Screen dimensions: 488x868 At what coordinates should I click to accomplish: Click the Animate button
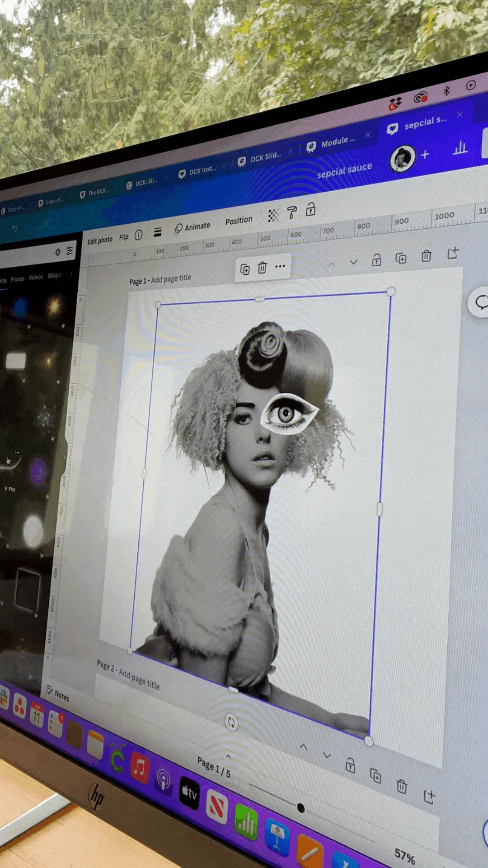pos(192,227)
